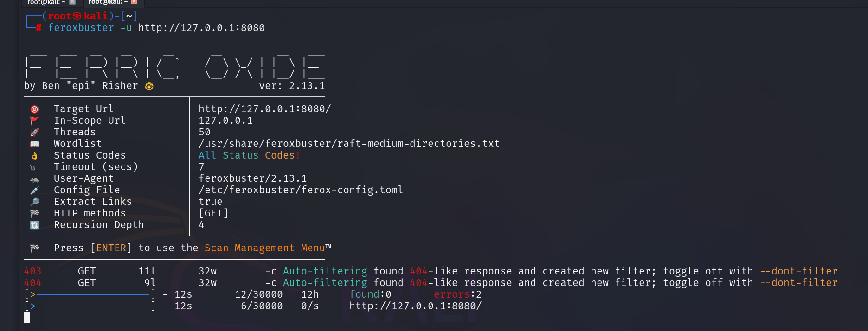Click the Timeout (secs) label

tap(96, 167)
